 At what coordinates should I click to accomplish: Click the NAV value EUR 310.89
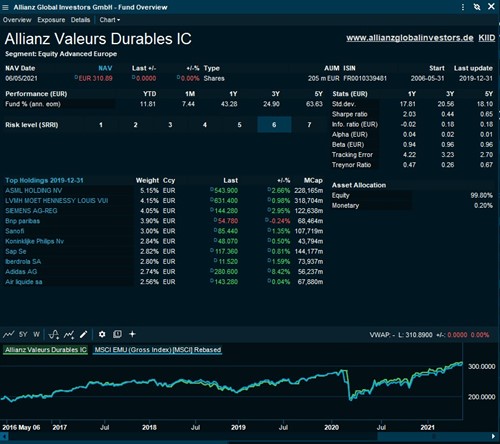pos(95,78)
